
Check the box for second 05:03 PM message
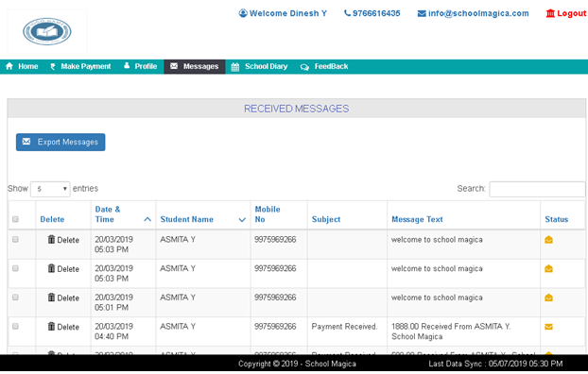pos(15,268)
